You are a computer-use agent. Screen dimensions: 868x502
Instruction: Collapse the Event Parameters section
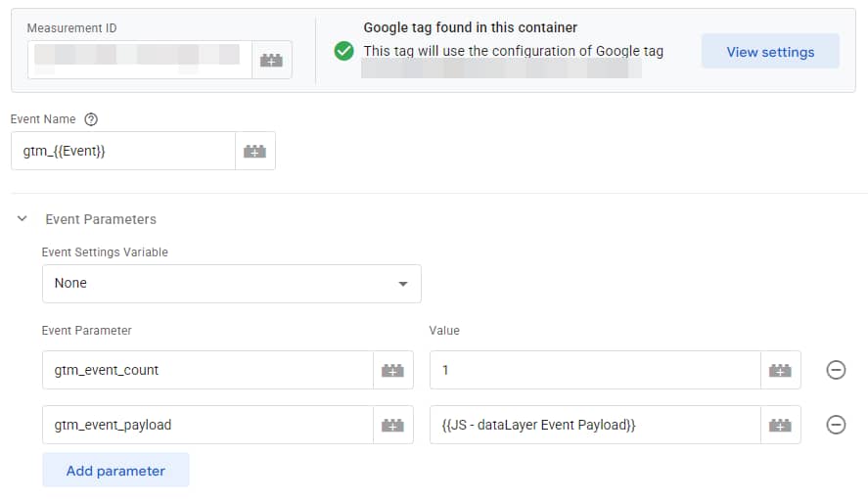pyautogui.click(x=23, y=219)
